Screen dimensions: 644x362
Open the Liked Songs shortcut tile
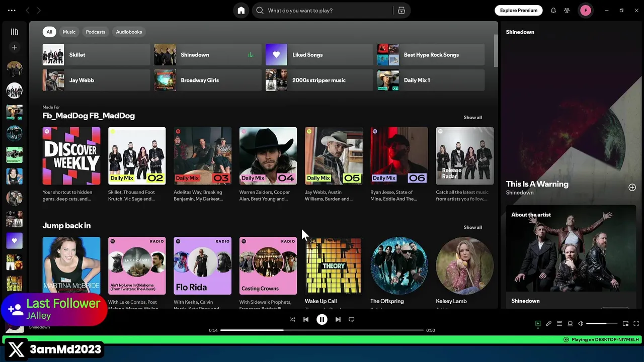(319, 55)
